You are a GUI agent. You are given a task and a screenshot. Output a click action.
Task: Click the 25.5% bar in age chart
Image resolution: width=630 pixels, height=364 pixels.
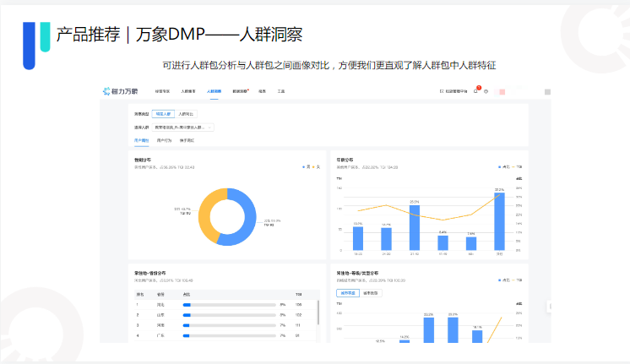(415, 228)
